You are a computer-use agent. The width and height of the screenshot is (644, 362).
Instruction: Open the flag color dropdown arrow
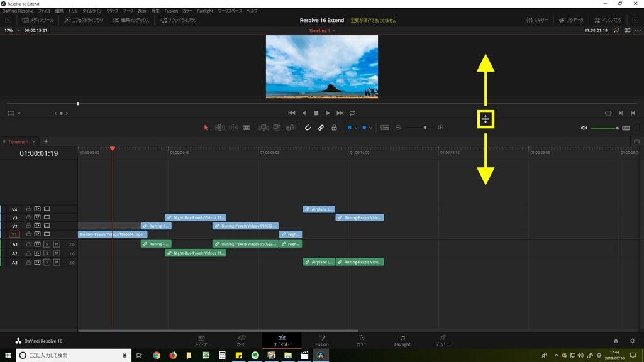coord(356,128)
